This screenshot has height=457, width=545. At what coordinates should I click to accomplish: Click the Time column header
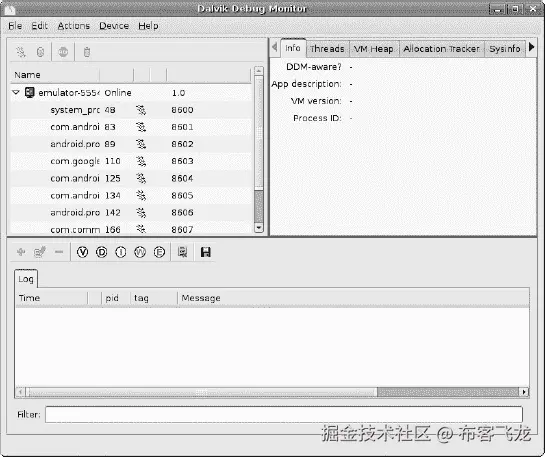51,298
